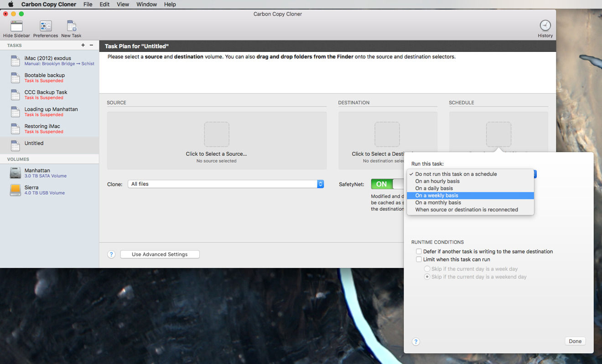The image size is (602, 364).
Task: Open the View menu
Action: point(123,4)
